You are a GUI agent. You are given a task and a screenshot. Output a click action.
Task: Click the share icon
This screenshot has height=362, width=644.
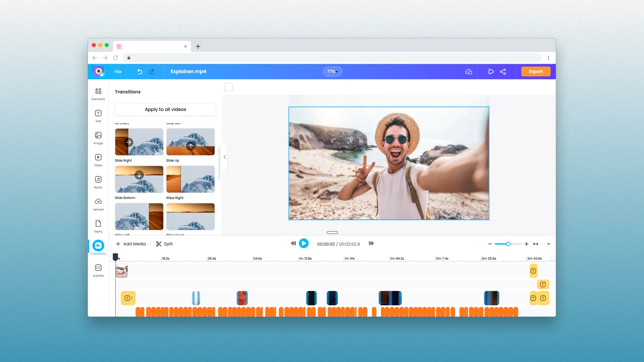tap(503, 71)
